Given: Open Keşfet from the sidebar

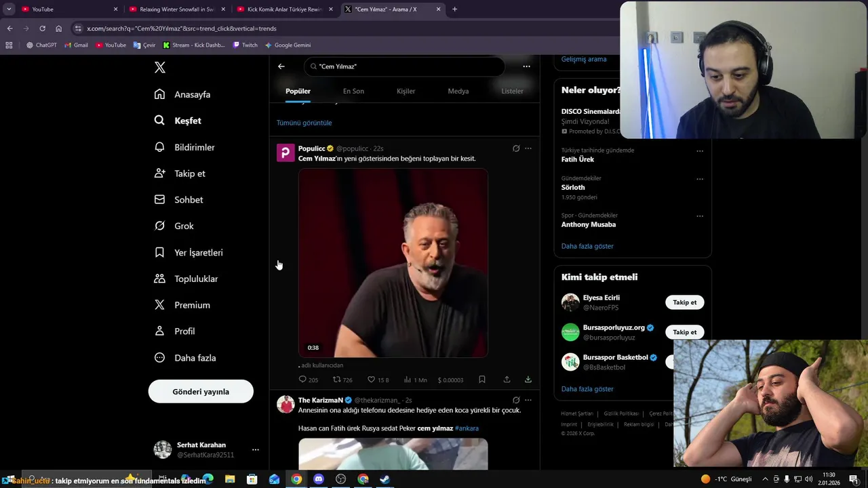Looking at the screenshot, I should (x=178, y=121).
